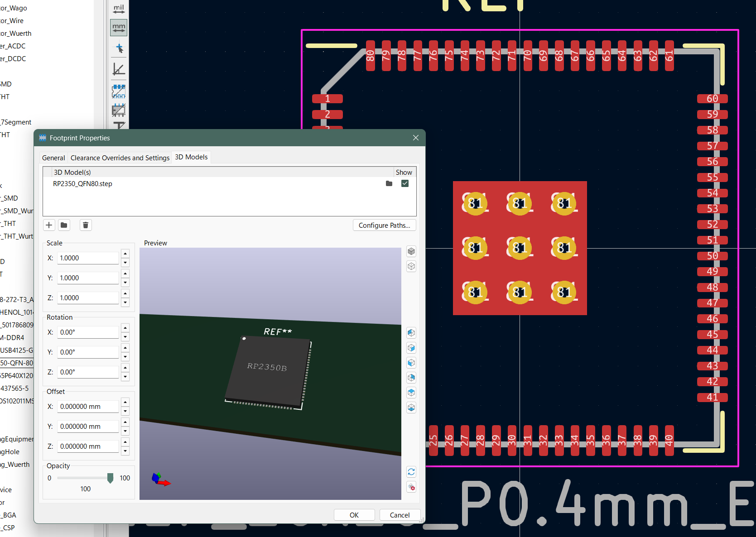The height and width of the screenshot is (537, 756).
Task: Add a new 3D model with plus button
Action: pos(49,225)
